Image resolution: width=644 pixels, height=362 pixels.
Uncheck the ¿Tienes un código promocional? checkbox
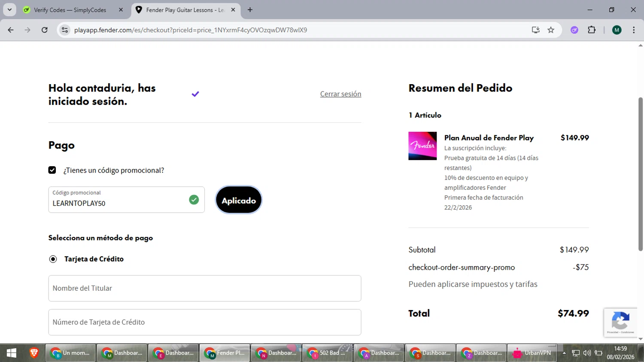pos(52,170)
